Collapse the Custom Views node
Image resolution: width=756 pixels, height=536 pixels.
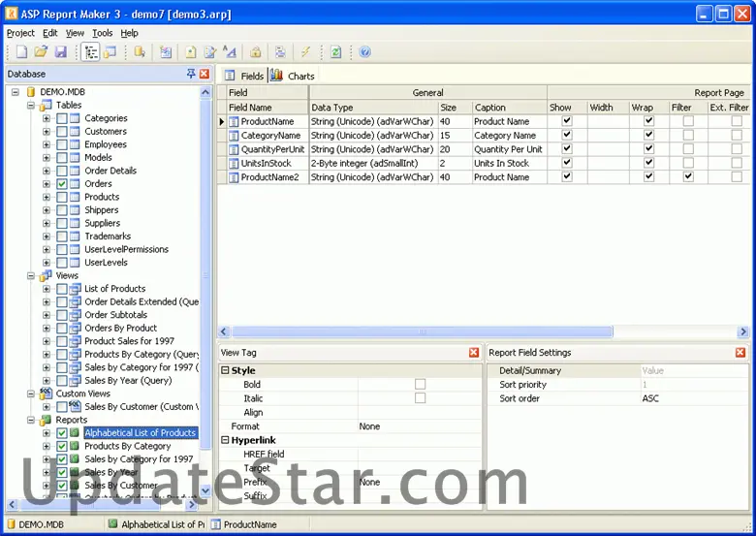[31, 394]
